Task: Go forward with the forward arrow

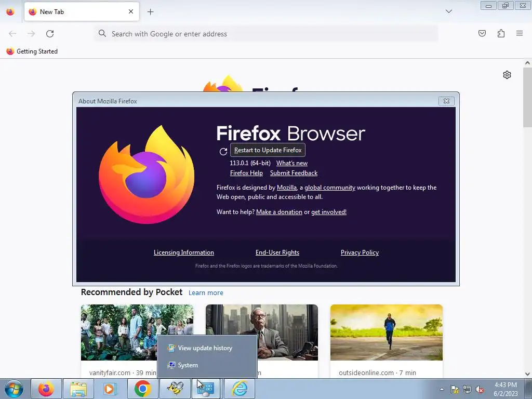Action: pos(31,34)
